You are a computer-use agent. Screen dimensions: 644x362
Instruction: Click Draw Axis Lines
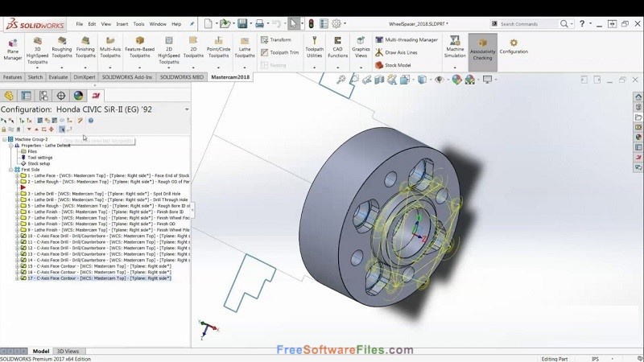[396, 52]
